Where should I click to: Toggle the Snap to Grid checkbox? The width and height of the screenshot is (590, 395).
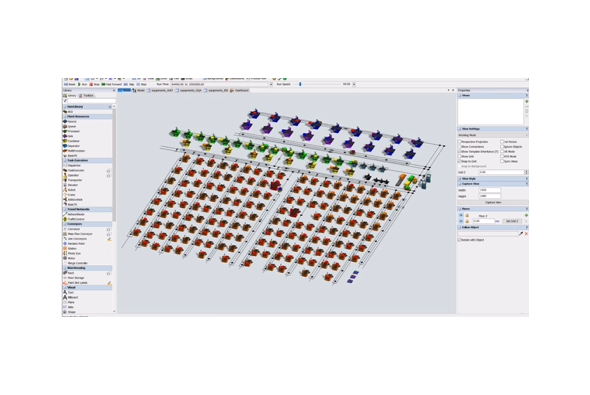(460, 161)
